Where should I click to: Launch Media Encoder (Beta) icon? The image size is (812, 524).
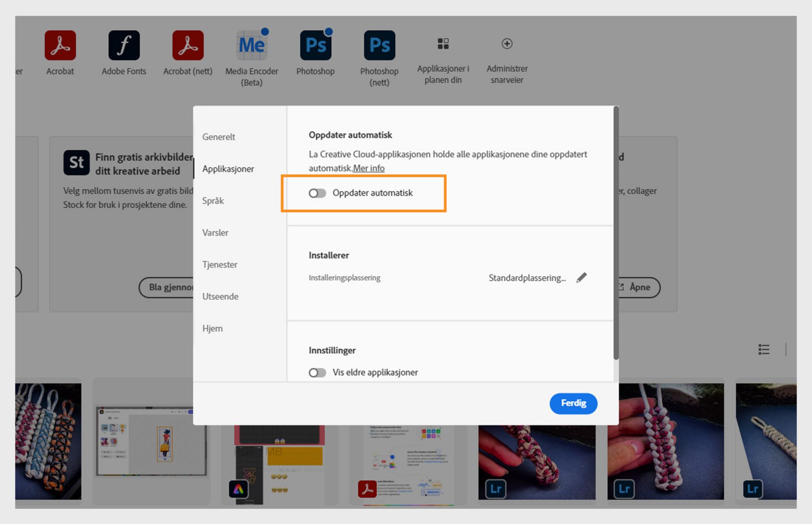click(252, 45)
